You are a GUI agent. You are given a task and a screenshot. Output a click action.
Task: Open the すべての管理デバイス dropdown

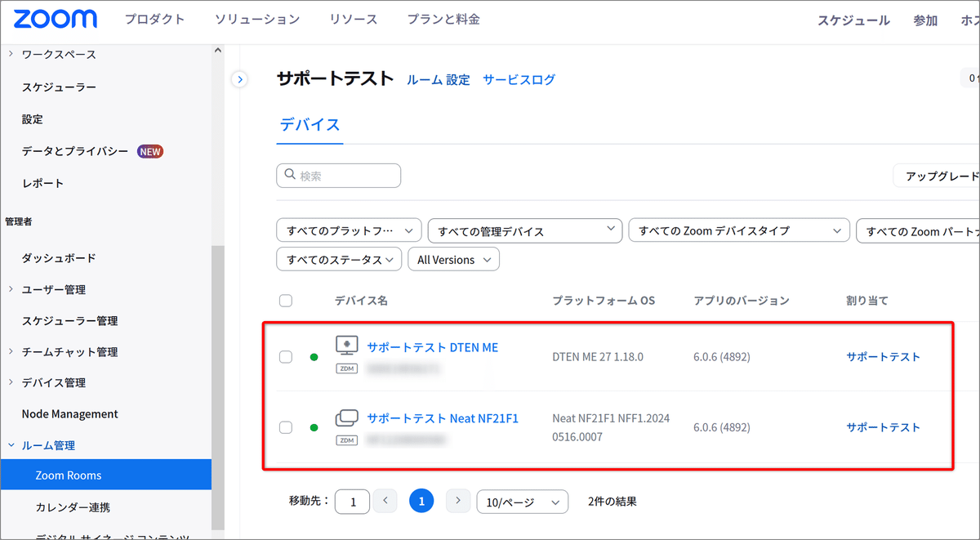tap(525, 230)
